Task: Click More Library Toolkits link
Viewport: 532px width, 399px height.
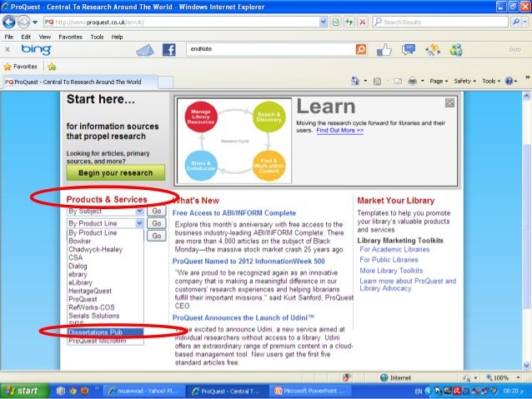Action: point(391,271)
